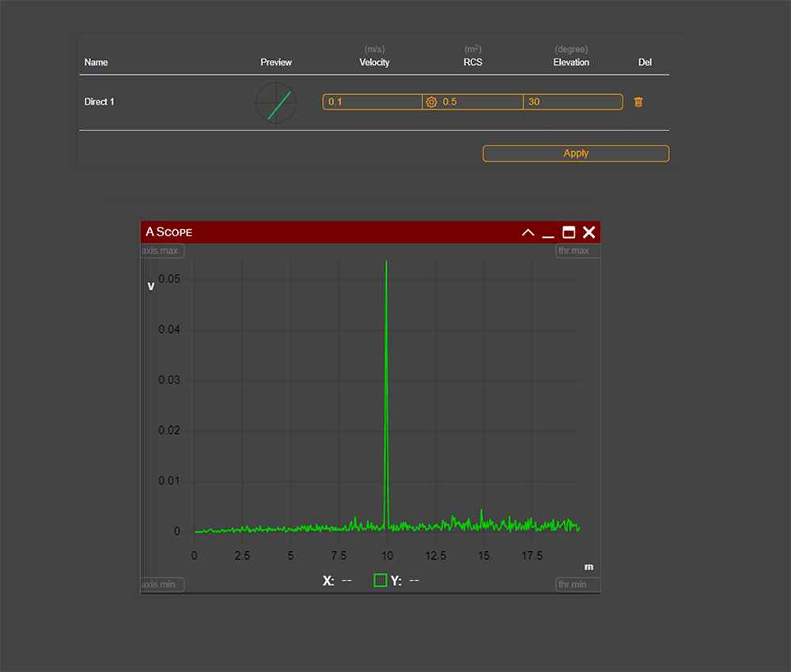Restore the A Scope window size

[x=569, y=232]
